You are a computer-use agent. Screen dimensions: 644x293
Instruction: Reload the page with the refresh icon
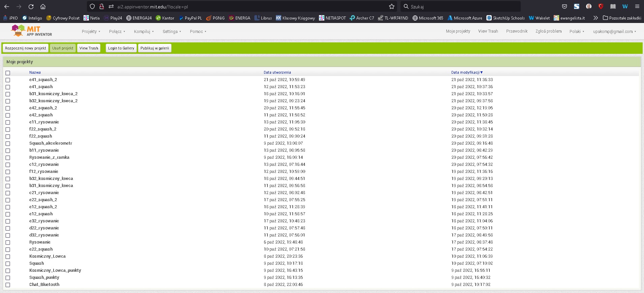coord(31,6)
